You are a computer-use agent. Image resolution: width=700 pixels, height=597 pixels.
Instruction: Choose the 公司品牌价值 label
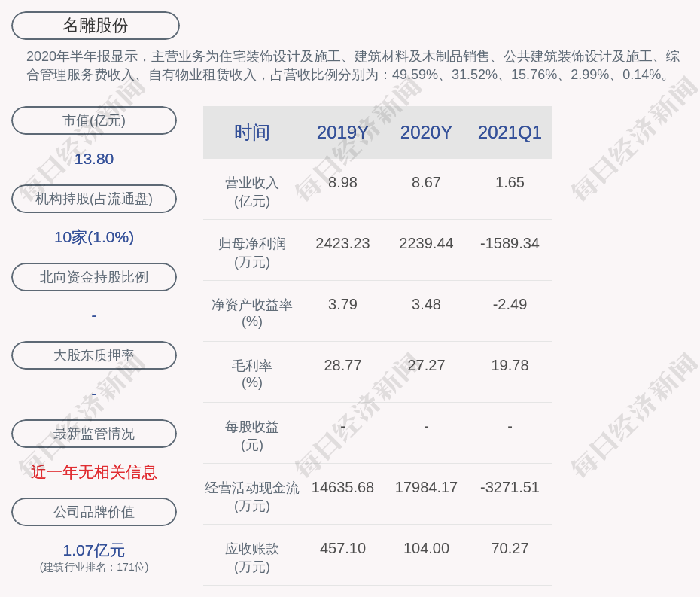(x=94, y=512)
